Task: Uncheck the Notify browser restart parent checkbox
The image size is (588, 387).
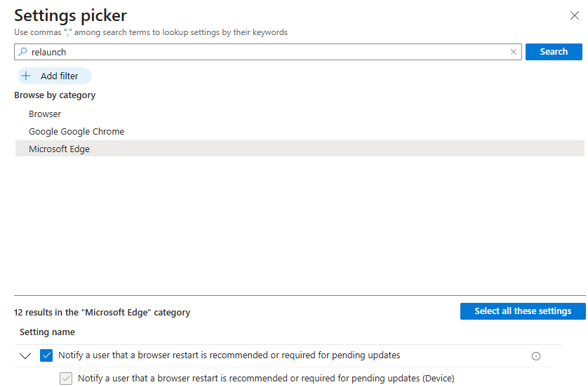Action: pos(46,355)
